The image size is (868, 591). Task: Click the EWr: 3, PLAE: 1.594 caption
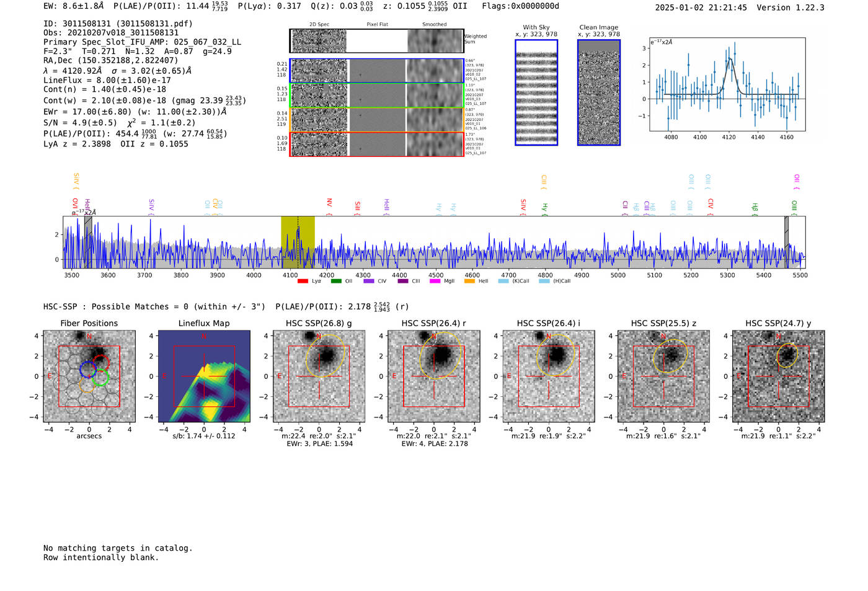[319, 444]
